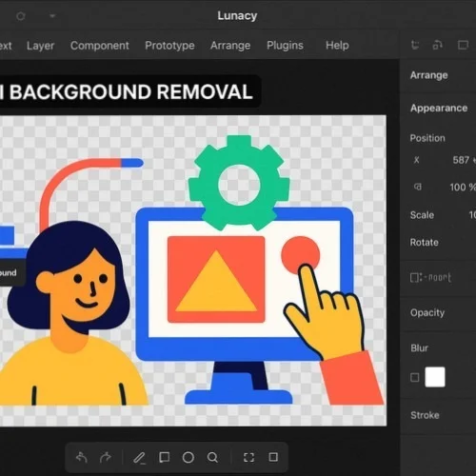Click the Opacity label

(x=427, y=313)
